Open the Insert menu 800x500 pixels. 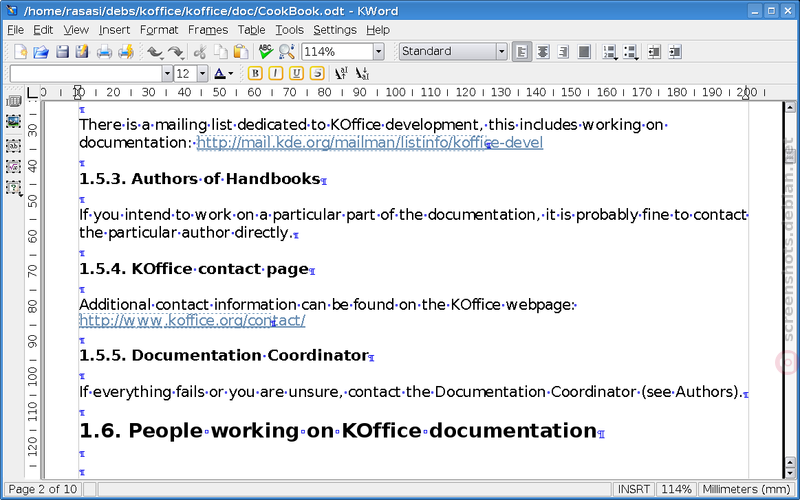pos(114,30)
